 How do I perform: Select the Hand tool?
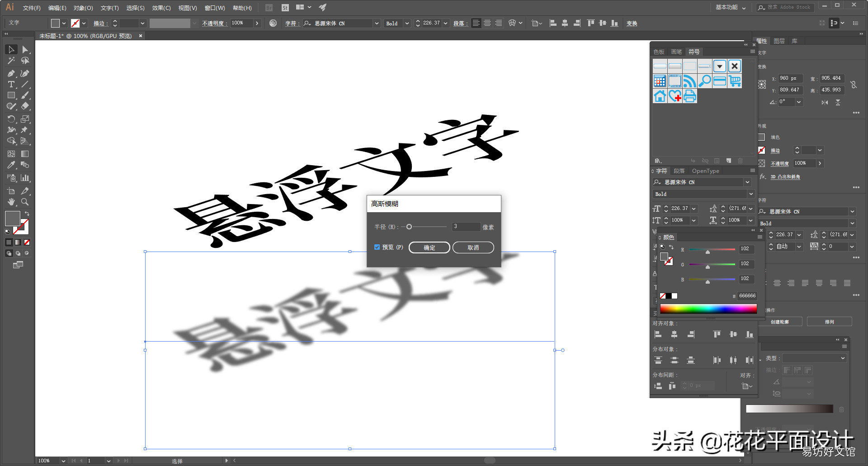coord(11,202)
